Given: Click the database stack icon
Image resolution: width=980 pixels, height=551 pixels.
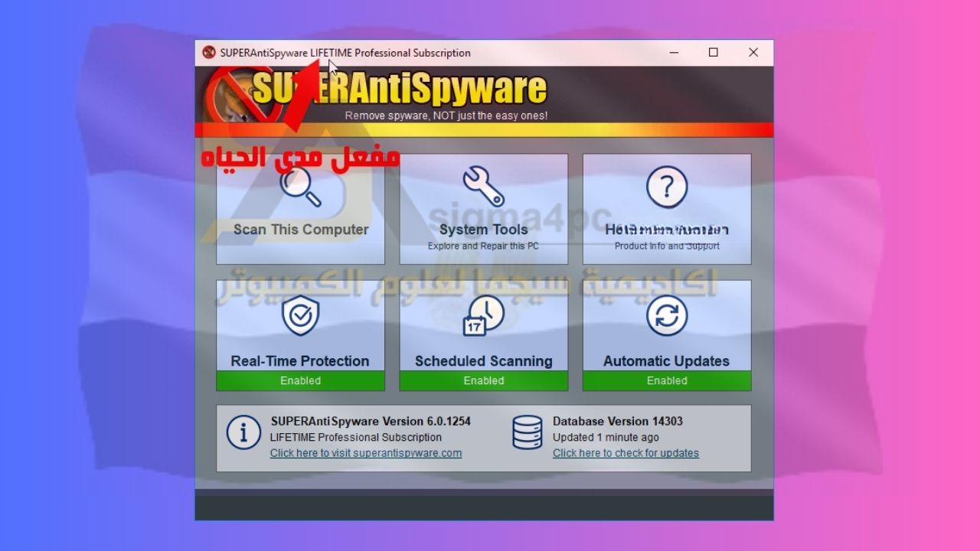Looking at the screenshot, I should point(528,433).
